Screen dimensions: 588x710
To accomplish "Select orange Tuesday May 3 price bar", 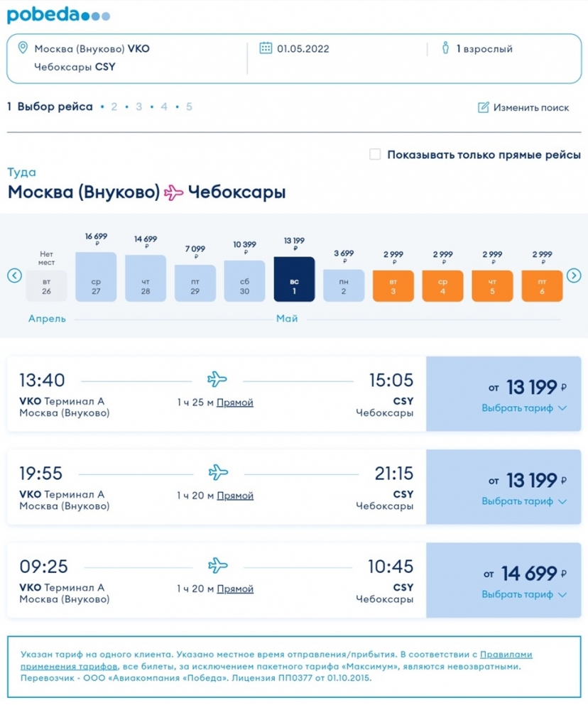I will [393, 285].
